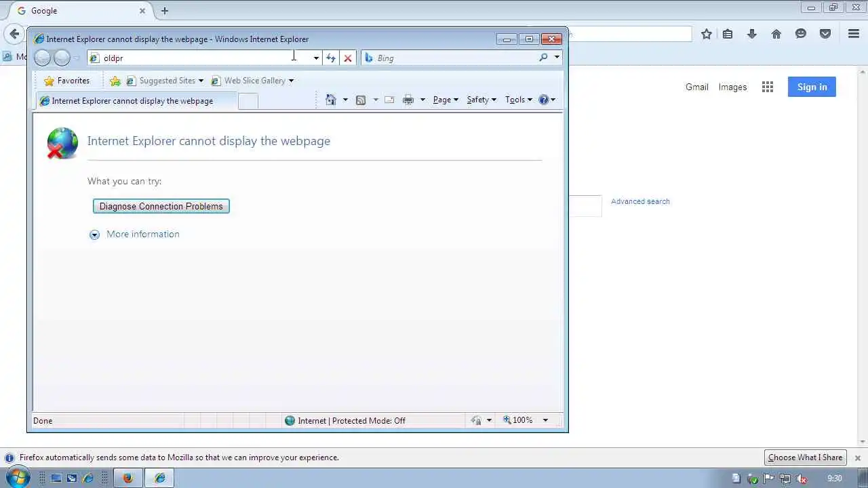Open the Page menu in IE
Viewport: 868px width, 488px height.
(x=446, y=100)
